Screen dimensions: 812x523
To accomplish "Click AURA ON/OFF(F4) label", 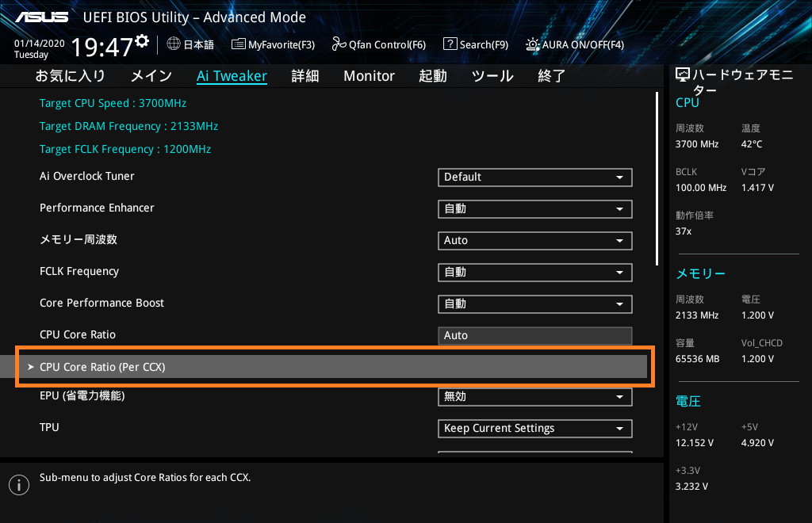I will pos(583,45).
